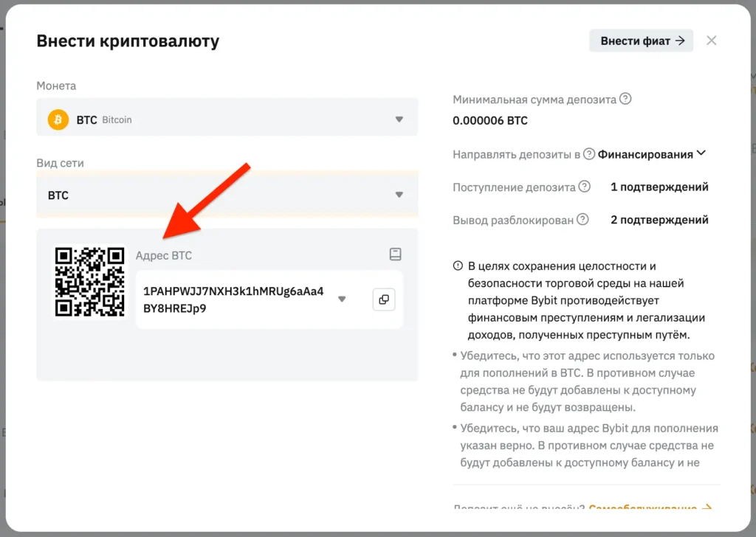The image size is (756, 537).
Task: Open the Монета coin dropdown
Action: [x=227, y=117]
